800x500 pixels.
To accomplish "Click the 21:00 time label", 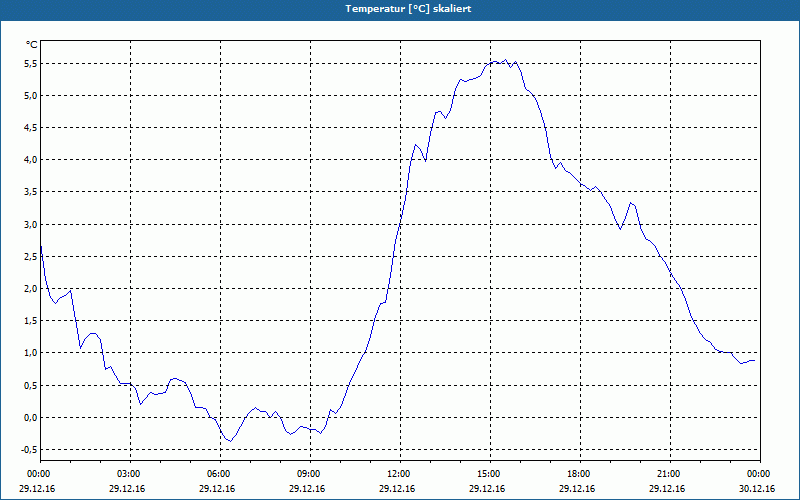I will coord(667,474).
